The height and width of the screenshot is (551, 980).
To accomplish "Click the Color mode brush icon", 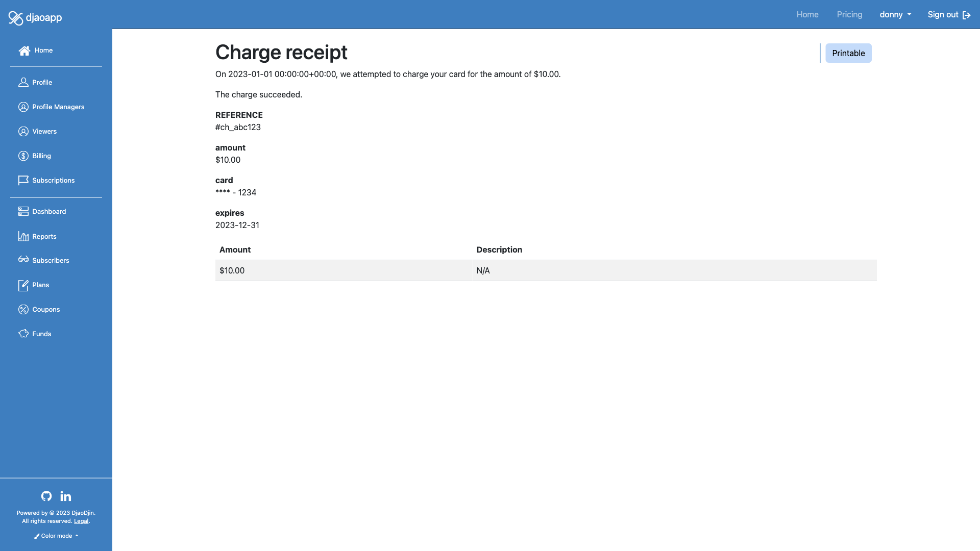I will 37,536.
